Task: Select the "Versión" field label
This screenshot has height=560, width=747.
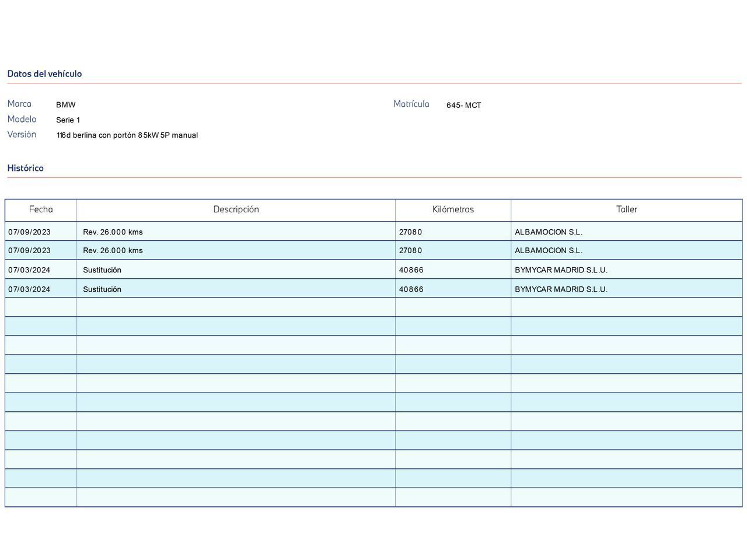Action: coord(22,134)
